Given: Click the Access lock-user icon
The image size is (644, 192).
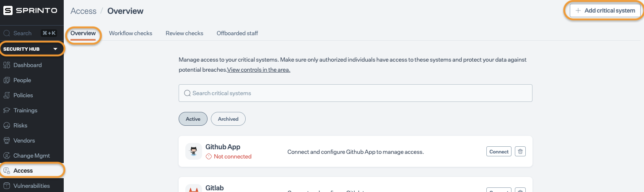Looking at the screenshot, I should click(7, 171).
